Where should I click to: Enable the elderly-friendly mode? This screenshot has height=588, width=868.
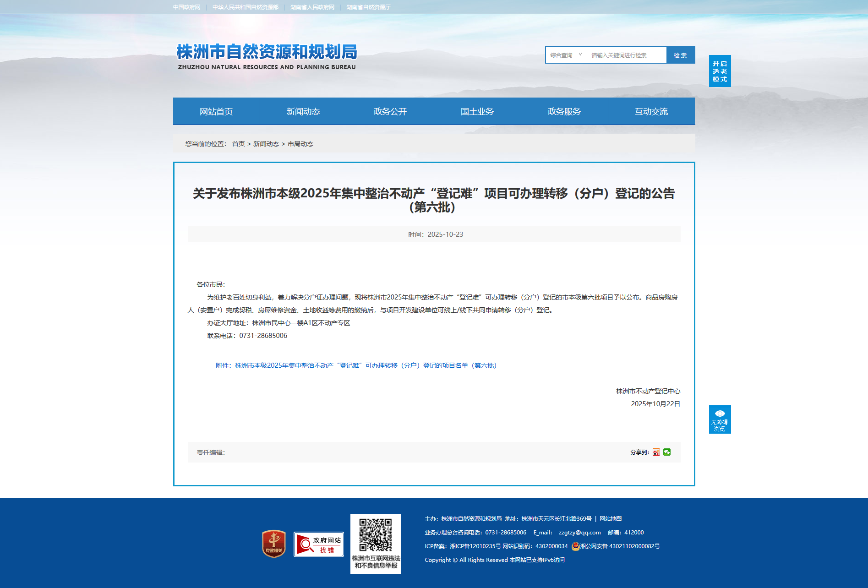[x=720, y=71]
